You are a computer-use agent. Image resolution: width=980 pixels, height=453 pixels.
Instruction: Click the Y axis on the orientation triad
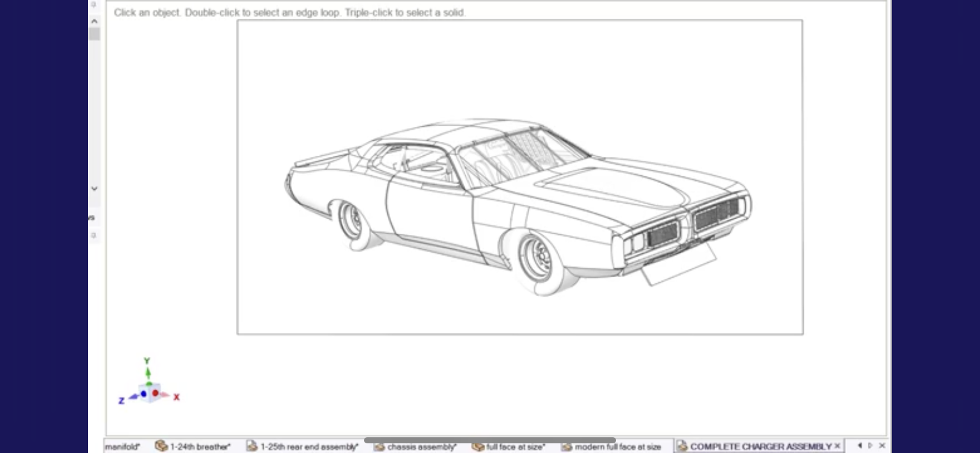147,368
